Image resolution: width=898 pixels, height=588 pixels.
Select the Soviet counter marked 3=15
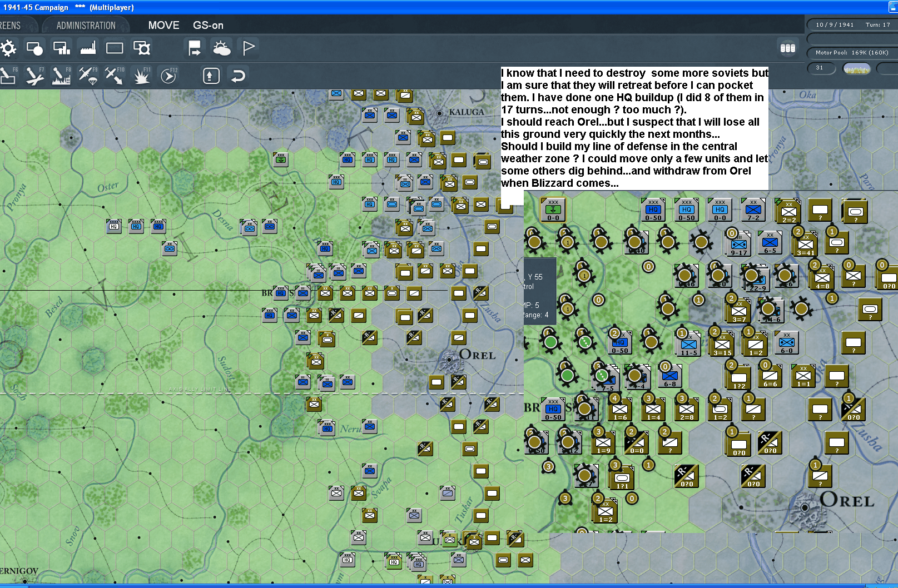tap(722, 344)
